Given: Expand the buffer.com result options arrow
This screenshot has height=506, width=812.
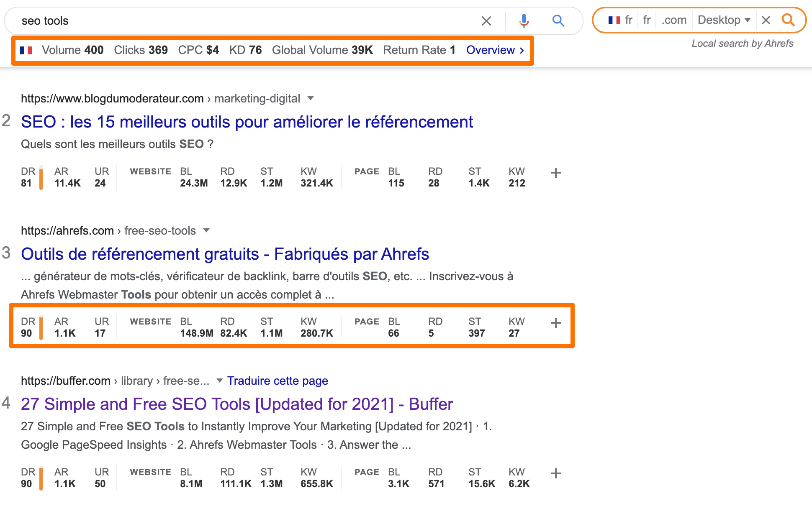Looking at the screenshot, I should tap(219, 381).
